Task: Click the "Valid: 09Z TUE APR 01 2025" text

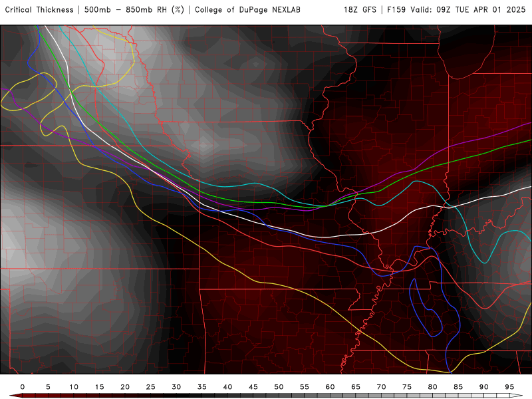Action: 468,10
